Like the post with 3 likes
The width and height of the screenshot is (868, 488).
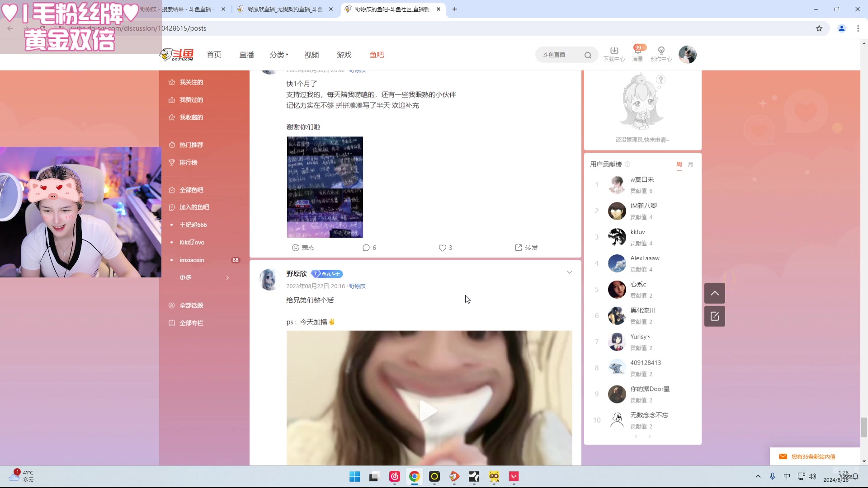pos(445,248)
